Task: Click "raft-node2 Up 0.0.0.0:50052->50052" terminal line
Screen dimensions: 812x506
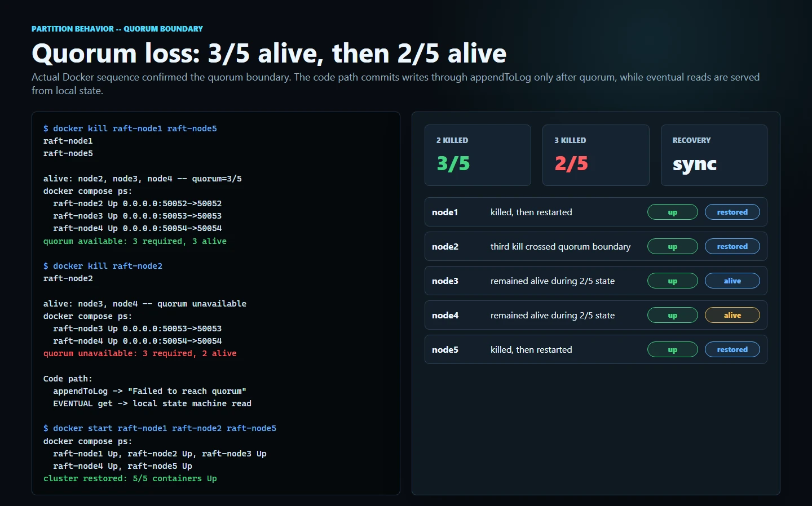Action: click(138, 203)
